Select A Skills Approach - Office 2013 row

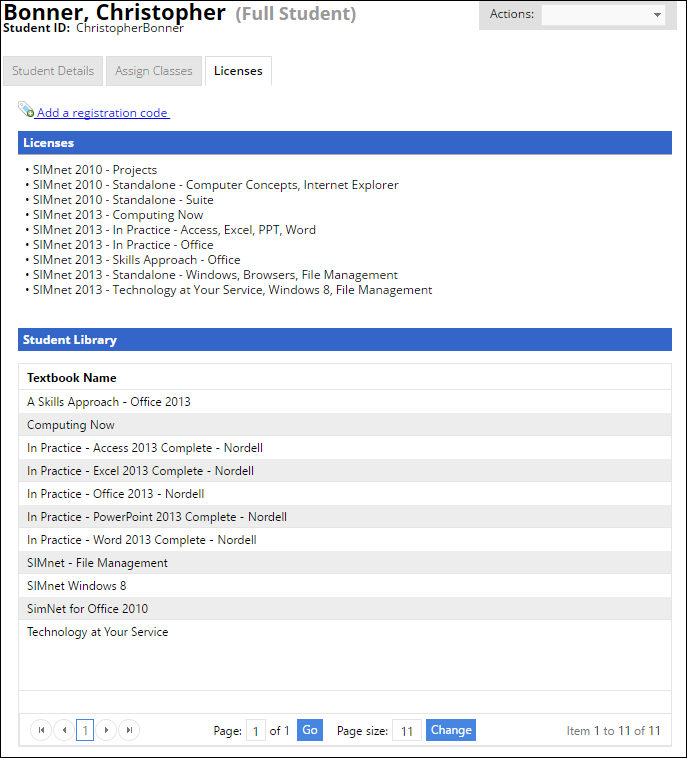point(345,402)
